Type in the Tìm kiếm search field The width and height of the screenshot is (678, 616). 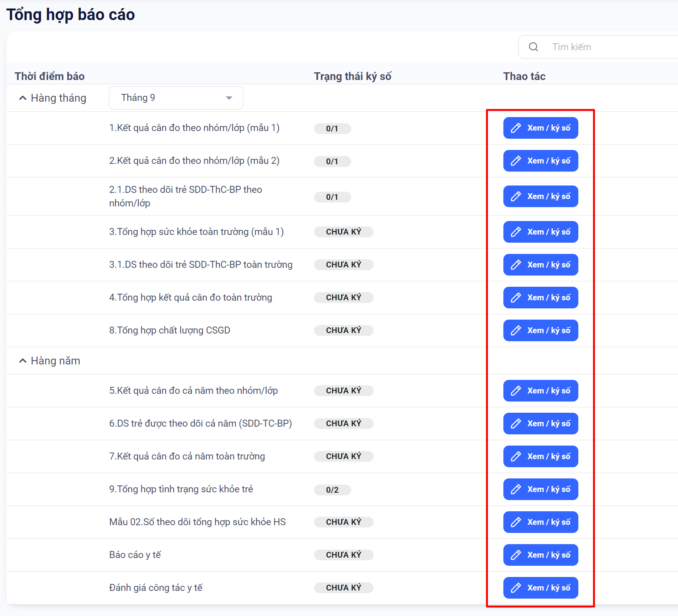coord(610,47)
